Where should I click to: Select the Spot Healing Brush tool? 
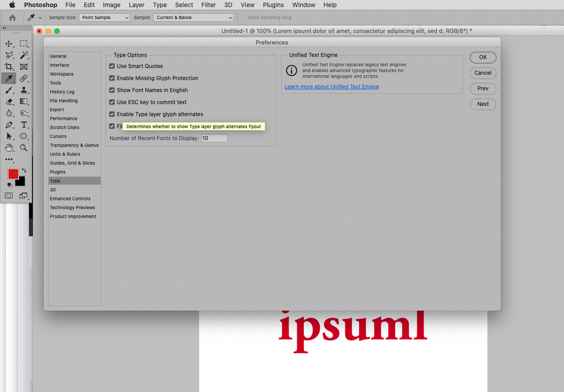coord(24,78)
